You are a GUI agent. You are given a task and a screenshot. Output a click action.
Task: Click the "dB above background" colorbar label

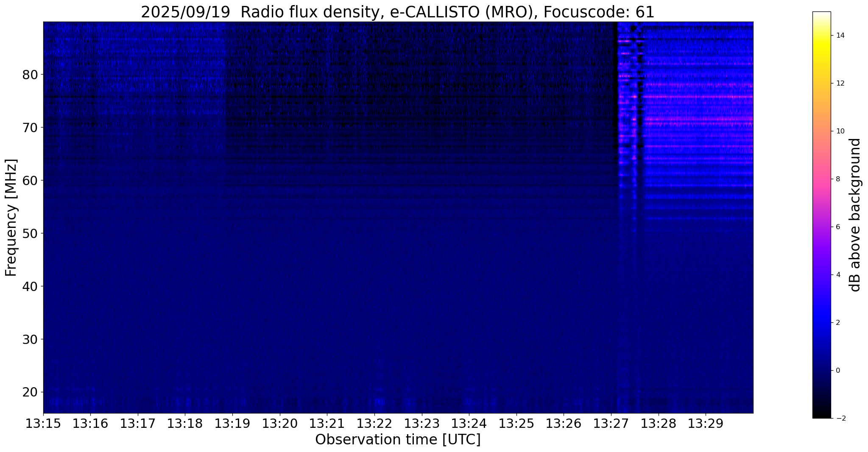[855, 215]
